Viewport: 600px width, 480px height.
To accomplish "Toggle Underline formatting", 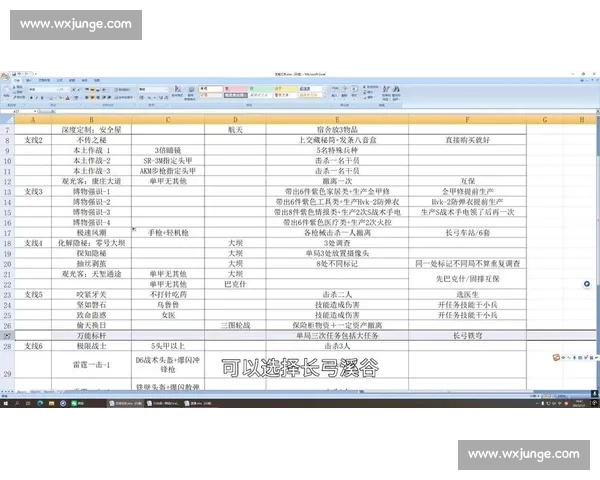I will [x=42, y=98].
